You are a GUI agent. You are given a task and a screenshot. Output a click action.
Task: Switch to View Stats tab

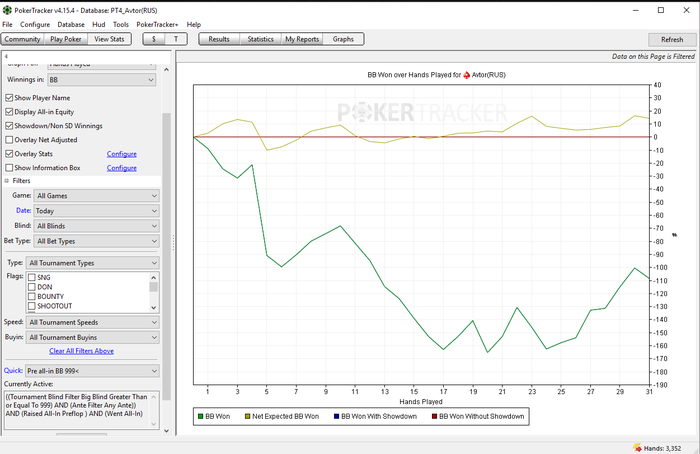click(x=109, y=39)
